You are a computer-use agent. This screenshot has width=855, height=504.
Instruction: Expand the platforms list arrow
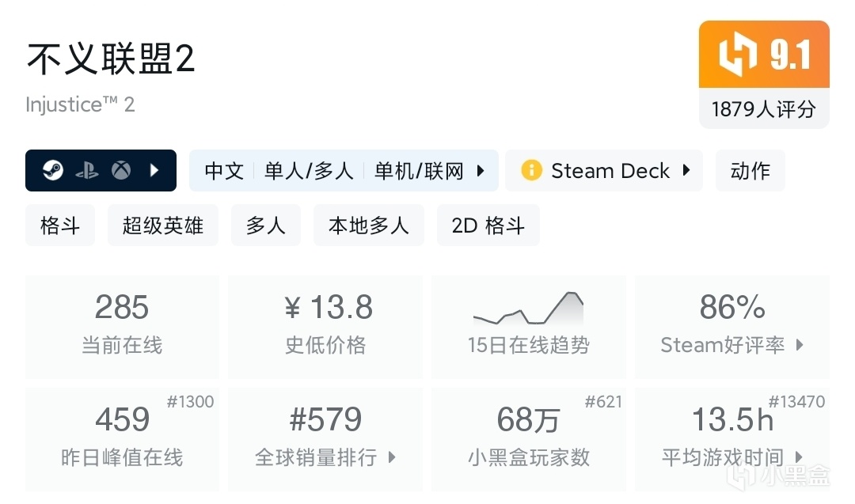tap(155, 170)
